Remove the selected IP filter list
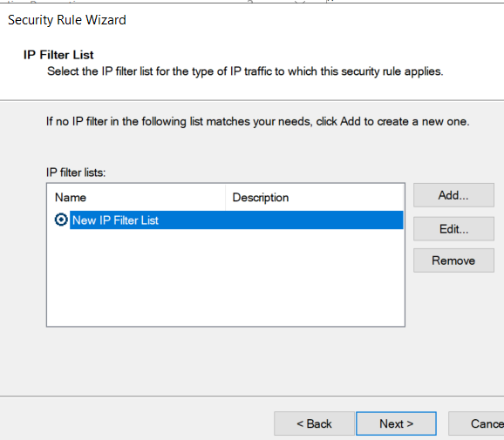The width and height of the screenshot is (504, 440). [453, 261]
